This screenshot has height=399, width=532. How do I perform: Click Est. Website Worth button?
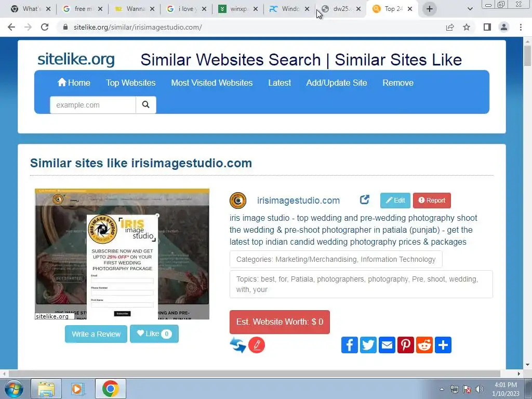click(280, 322)
